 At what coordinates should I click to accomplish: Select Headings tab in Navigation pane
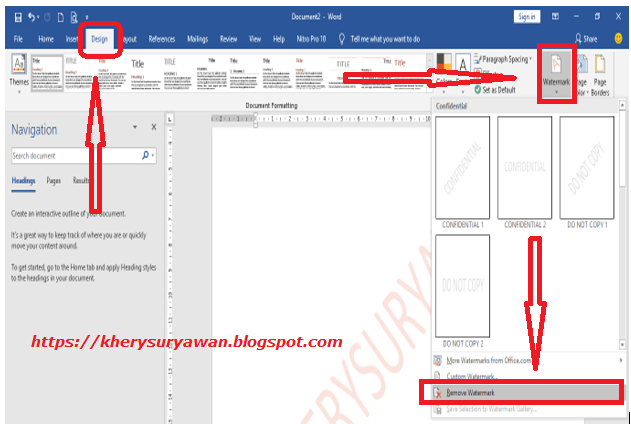click(x=23, y=181)
